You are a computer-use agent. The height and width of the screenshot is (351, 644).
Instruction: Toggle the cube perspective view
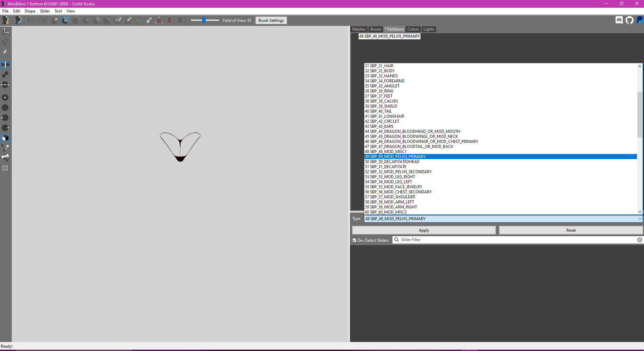(x=5, y=138)
